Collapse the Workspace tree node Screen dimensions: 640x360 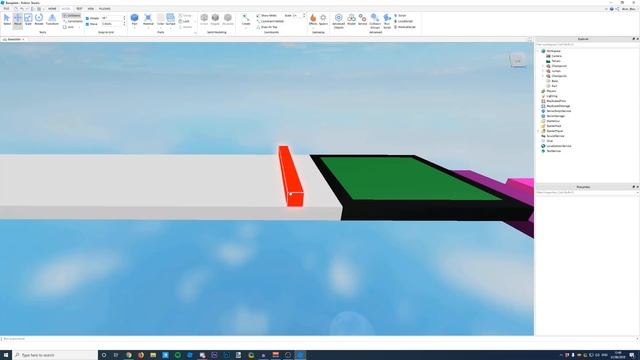tap(539, 51)
